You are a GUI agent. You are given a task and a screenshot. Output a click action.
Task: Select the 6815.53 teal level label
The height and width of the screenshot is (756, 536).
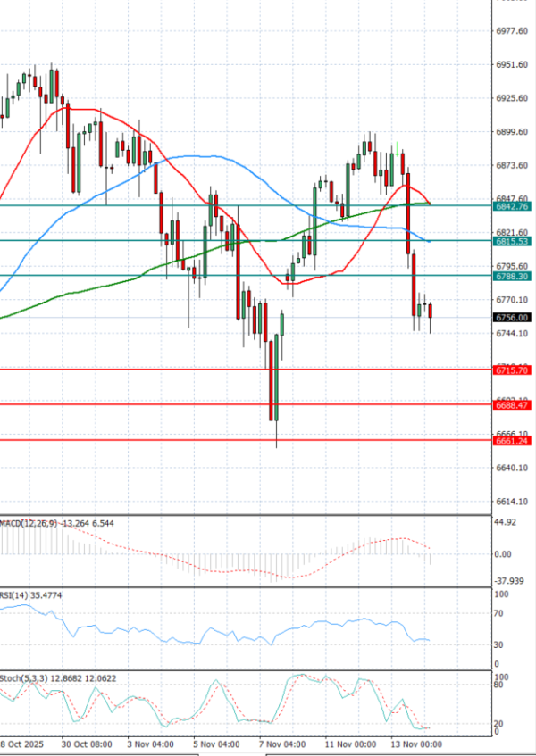(x=512, y=241)
